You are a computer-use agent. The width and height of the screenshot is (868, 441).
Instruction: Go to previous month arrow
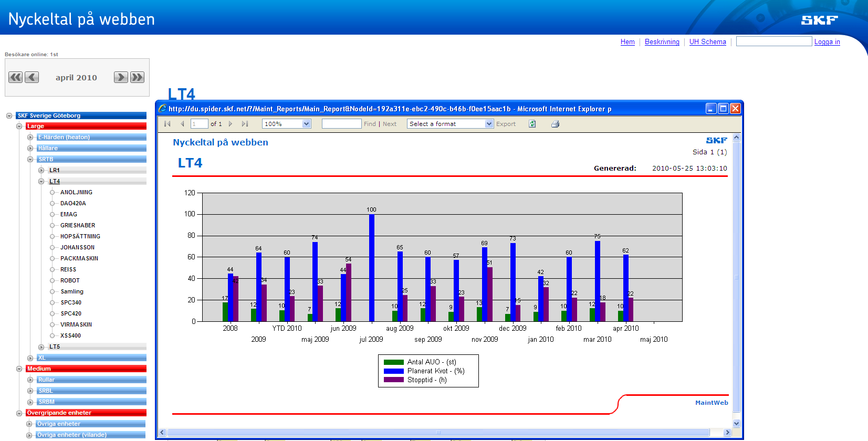(32, 77)
